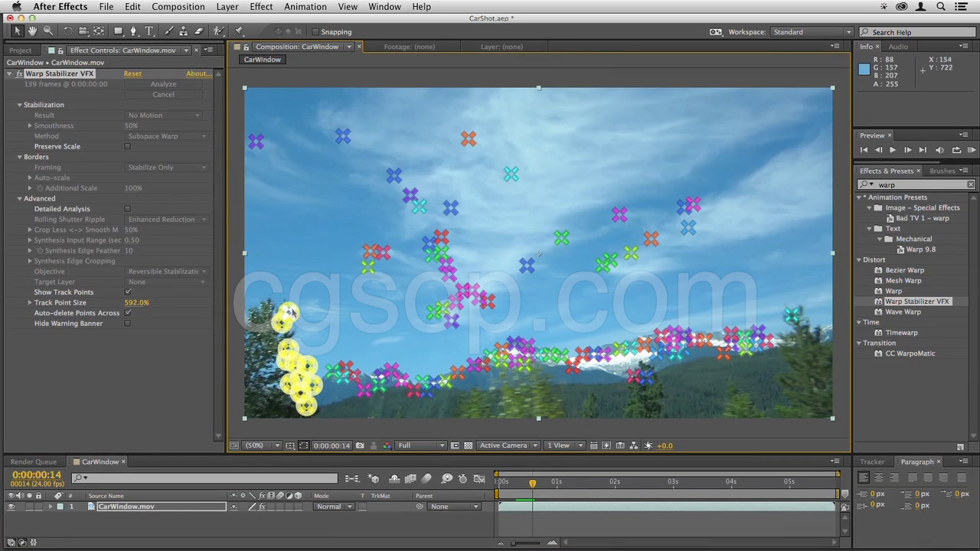Image resolution: width=980 pixels, height=551 pixels.
Task: Select the Pen tool
Action: (133, 31)
